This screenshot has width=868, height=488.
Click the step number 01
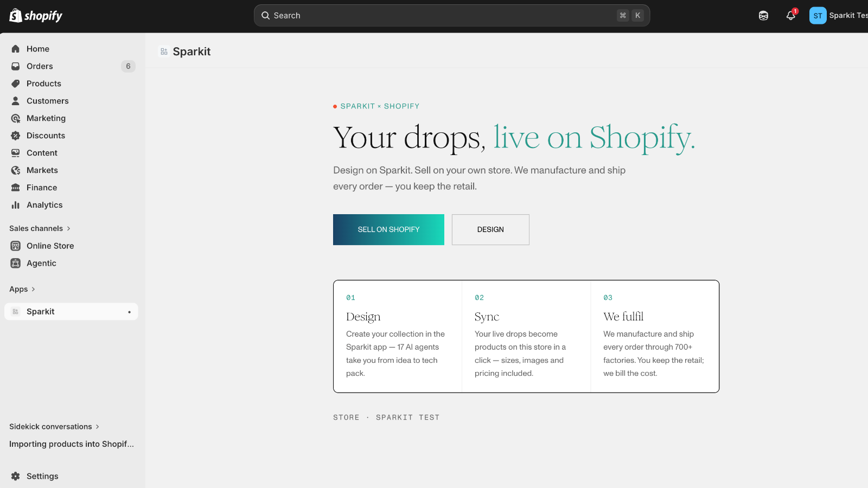click(x=350, y=298)
